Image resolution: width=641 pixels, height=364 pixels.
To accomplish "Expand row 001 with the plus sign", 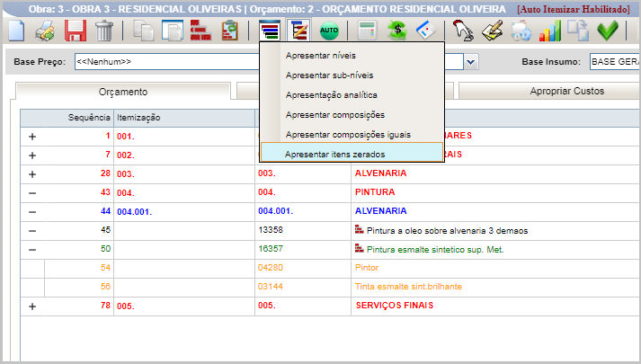I will [x=32, y=137].
